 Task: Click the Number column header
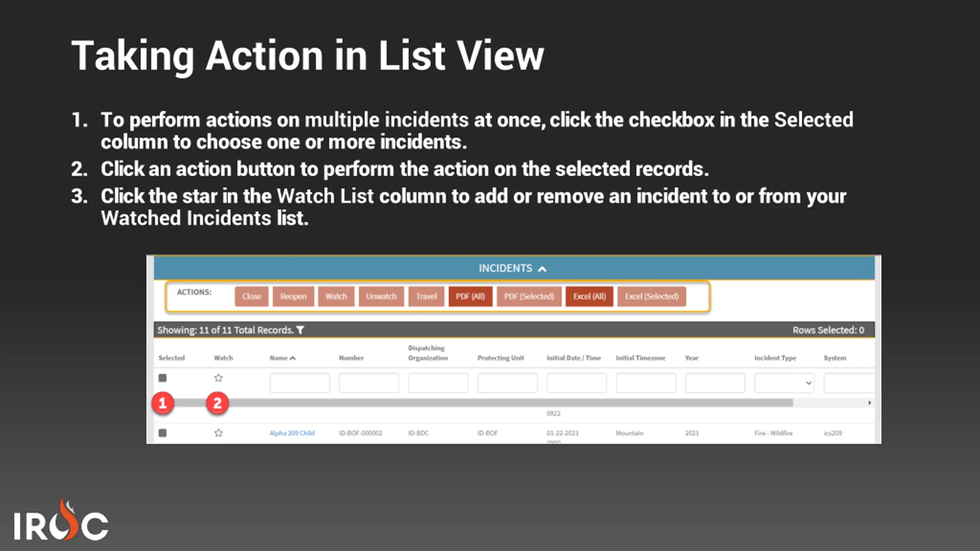(x=351, y=358)
